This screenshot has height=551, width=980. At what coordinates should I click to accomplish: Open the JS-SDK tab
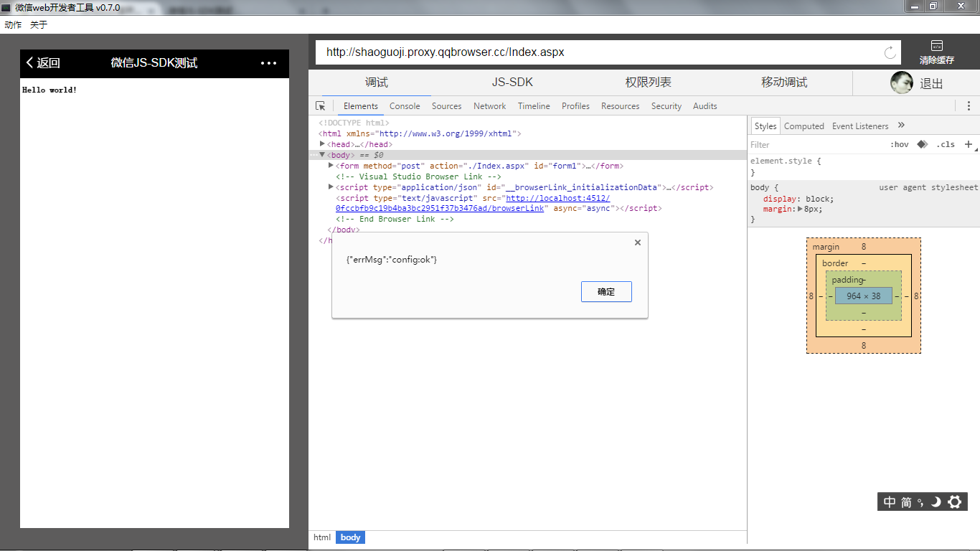pyautogui.click(x=512, y=83)
